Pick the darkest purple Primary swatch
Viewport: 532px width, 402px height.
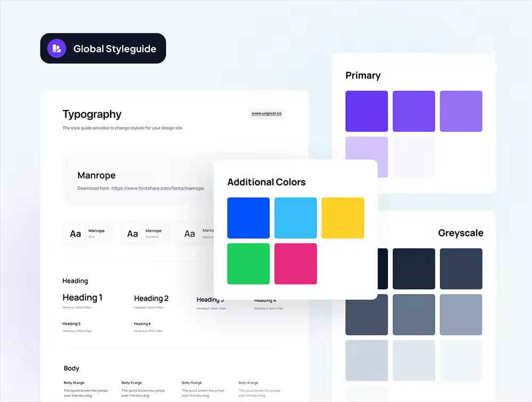coord(367,111)
